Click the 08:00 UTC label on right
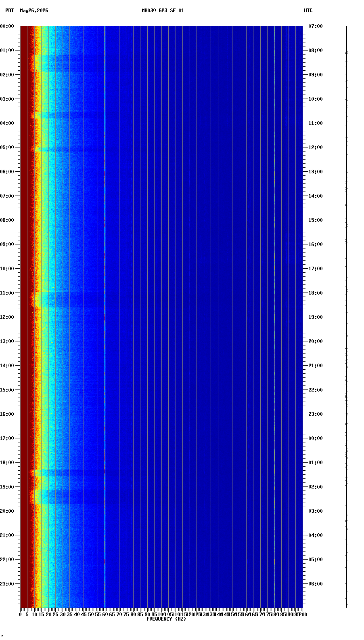The height and width of the screenshot is (640, 364). 316,51
